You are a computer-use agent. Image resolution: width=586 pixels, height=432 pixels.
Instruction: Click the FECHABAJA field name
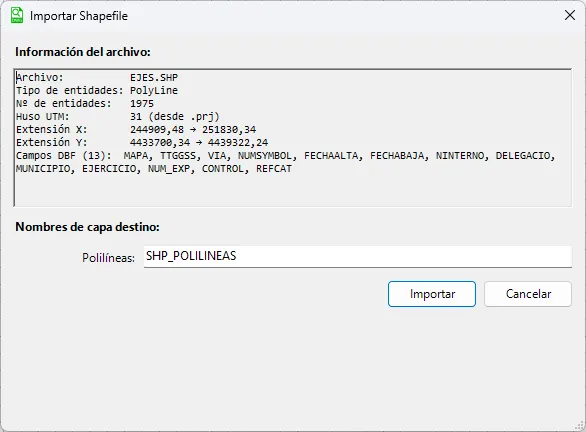pyautogui.click(x=397, y=155)
